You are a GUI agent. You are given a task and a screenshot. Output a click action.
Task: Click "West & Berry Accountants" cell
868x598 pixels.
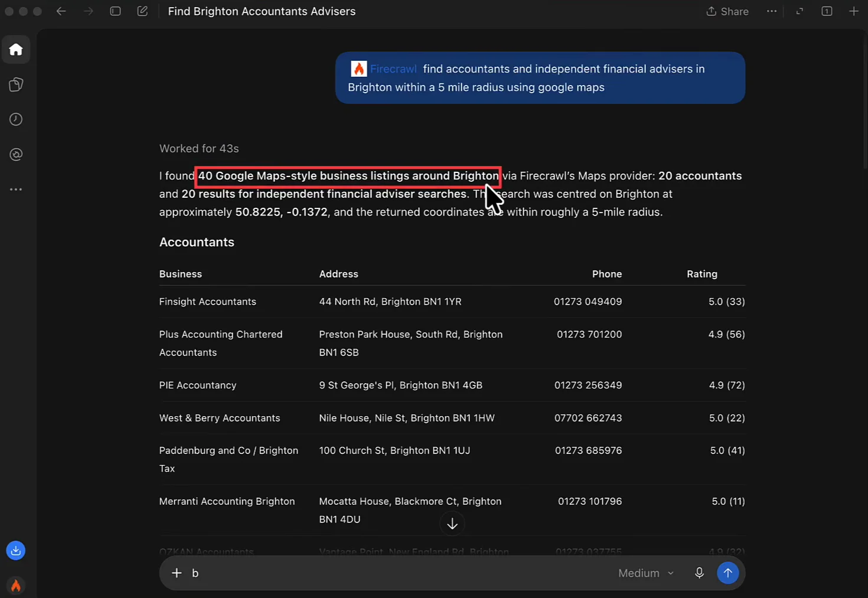coord(220,418)
